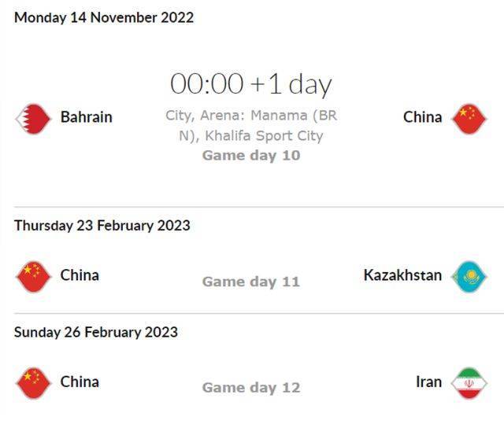
Task: Select Thursday 23 February 2023 date header
Action: click(102, 225)
